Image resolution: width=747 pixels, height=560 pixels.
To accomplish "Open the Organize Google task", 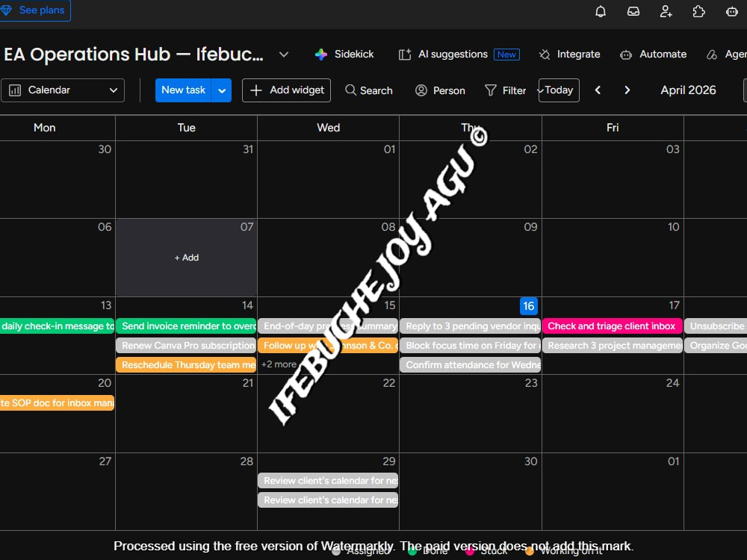I will (716, 346).
